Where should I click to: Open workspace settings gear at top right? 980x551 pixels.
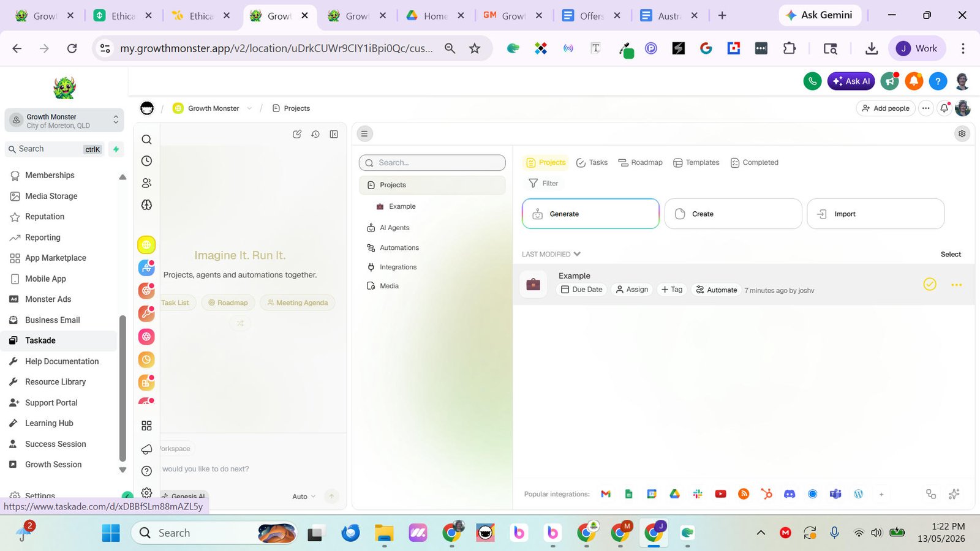962,133
